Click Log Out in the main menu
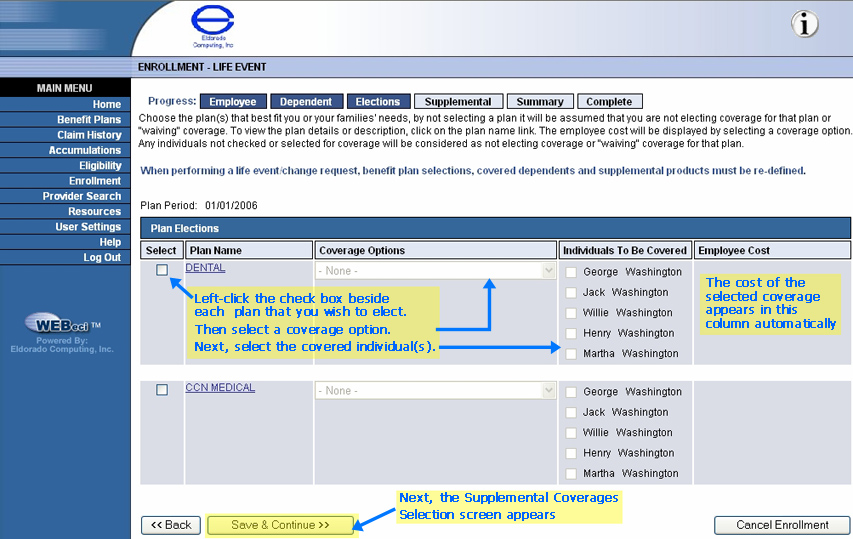853x539 pixels. coord(101,258)
